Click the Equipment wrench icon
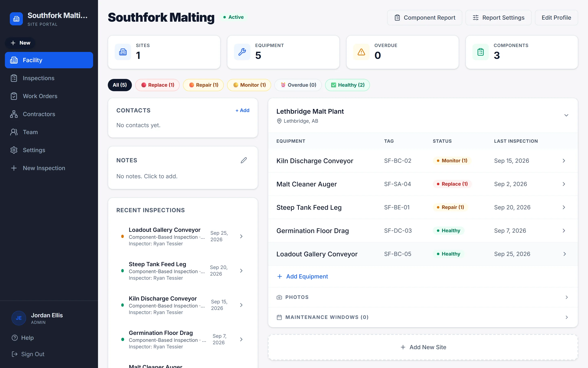 242,52
